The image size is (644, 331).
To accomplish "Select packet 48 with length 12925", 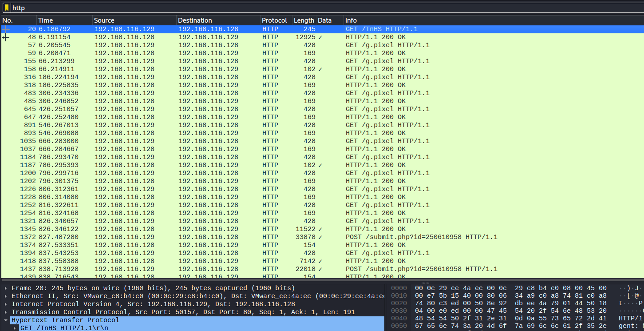I will pos(266,37).
